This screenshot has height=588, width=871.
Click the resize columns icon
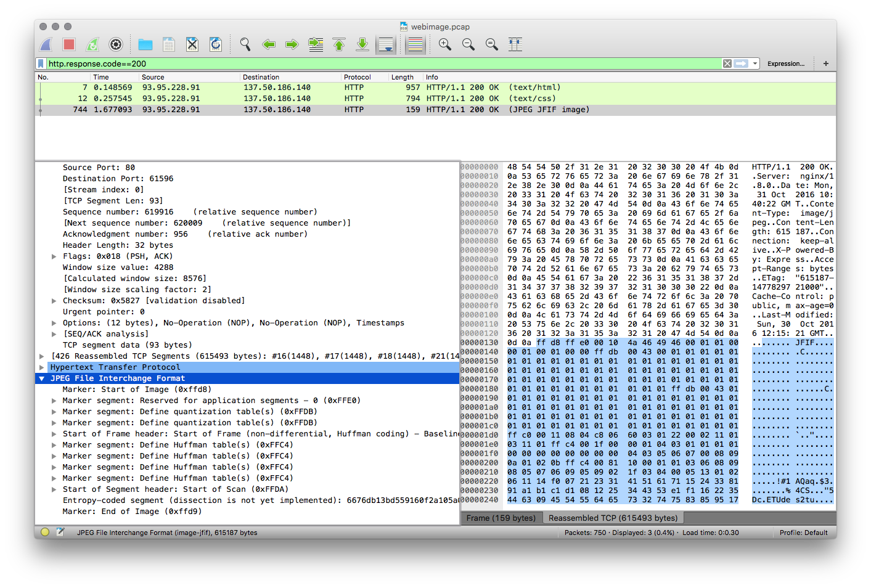click(x=515, y=44)
